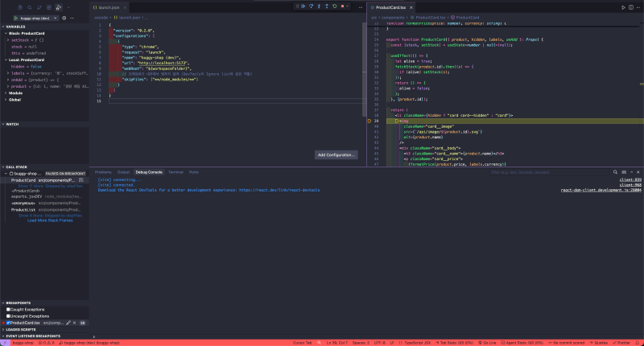This screenshot has width=644, height=346.
Task: Click into the debug console filter field
Action: coord(550,172)
